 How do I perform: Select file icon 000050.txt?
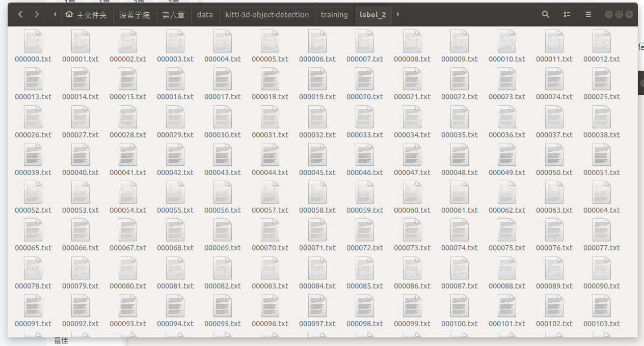554,155
